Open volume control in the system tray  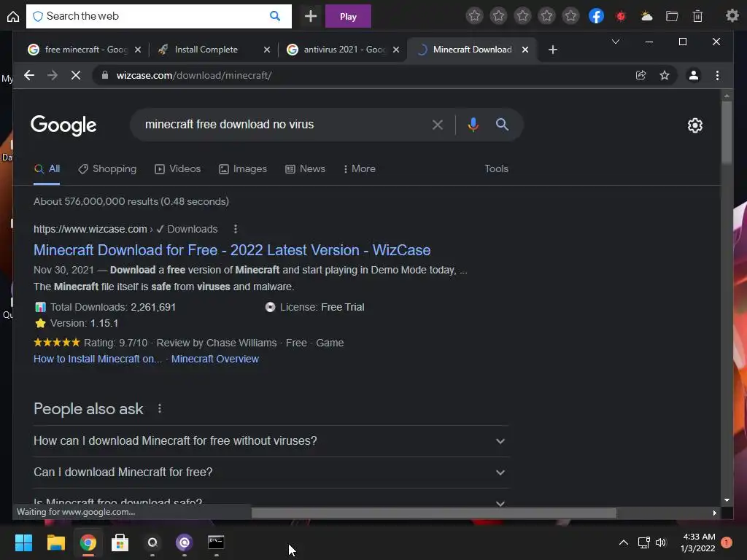pyautogui.click(x=661, y=542)
